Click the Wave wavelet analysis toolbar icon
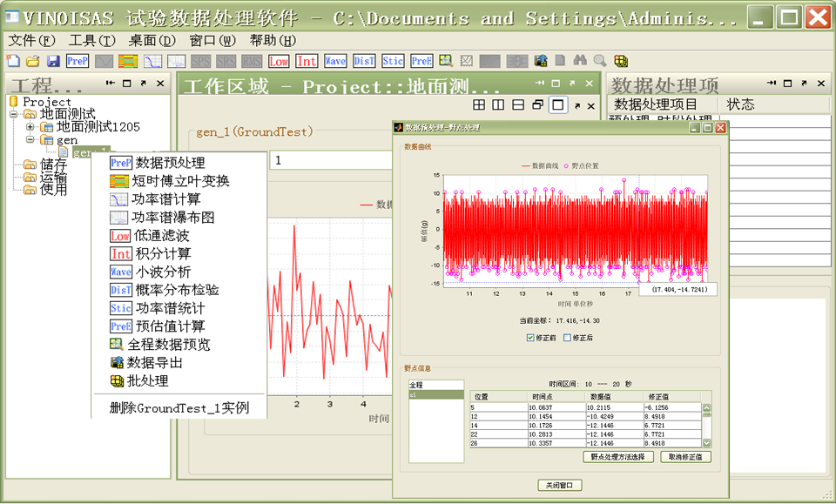This screenshot has width=836, height=504. coord(335,61)
